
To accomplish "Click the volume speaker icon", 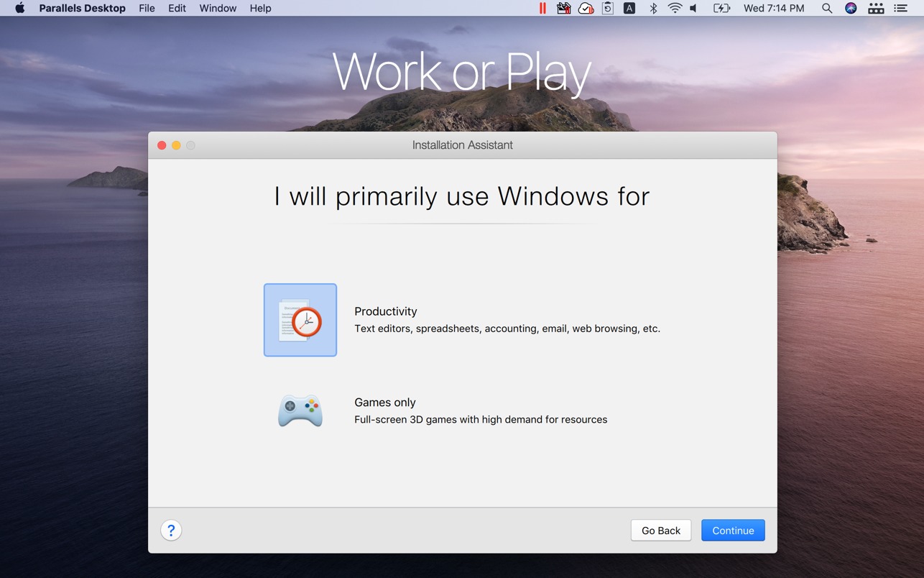I will point(694,9).
